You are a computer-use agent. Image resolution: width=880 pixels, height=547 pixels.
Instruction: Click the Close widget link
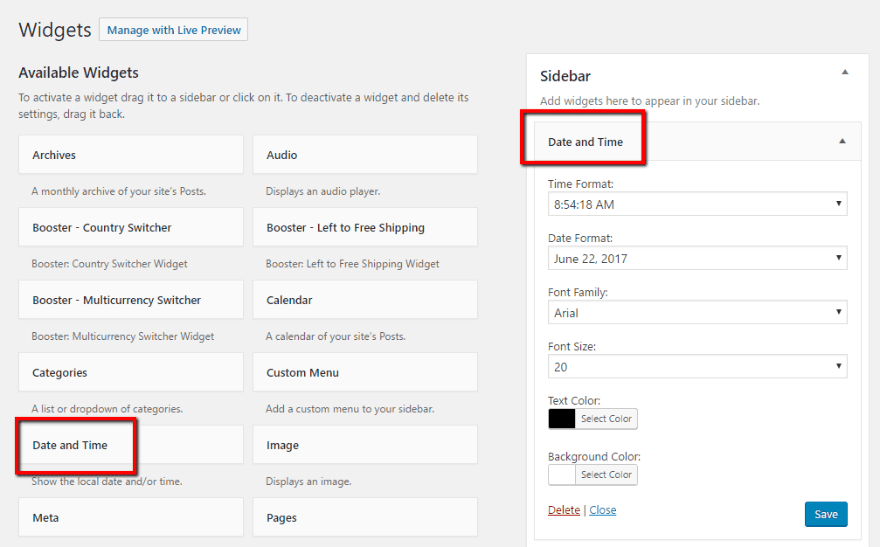tap(602, 510)
